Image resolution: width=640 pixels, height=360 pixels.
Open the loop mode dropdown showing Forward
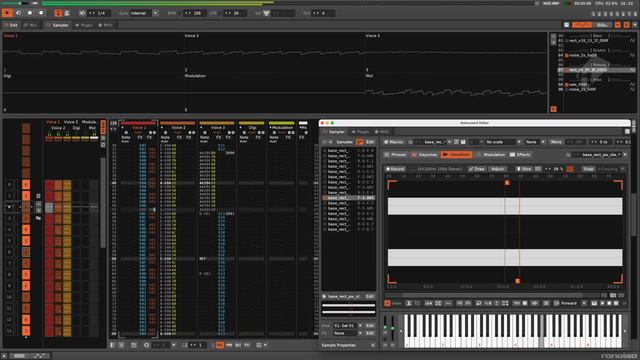pos(571,303)
